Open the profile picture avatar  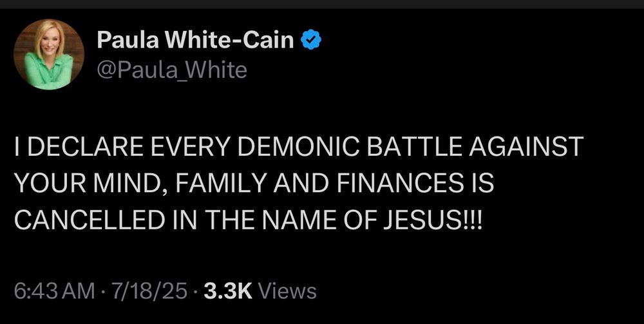coord(48,54)
